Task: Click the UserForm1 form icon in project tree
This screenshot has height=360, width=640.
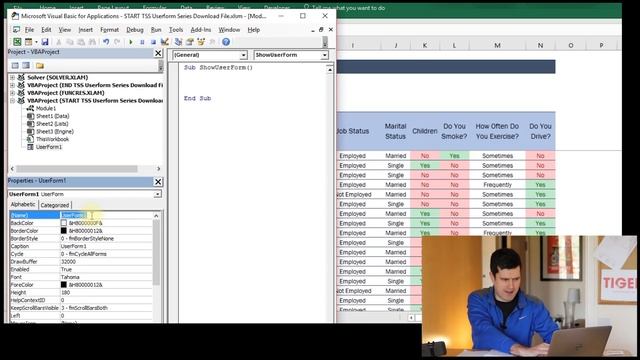Action: coord(30,147)
